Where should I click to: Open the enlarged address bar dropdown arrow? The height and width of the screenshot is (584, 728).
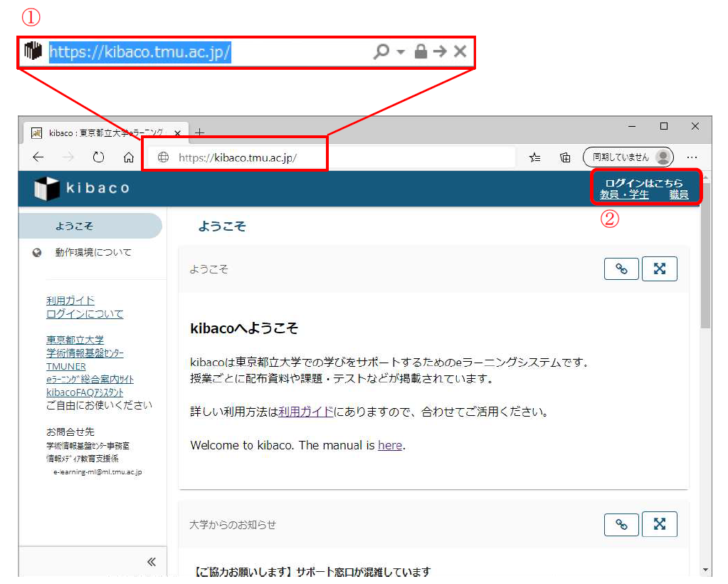pos(400,51)
